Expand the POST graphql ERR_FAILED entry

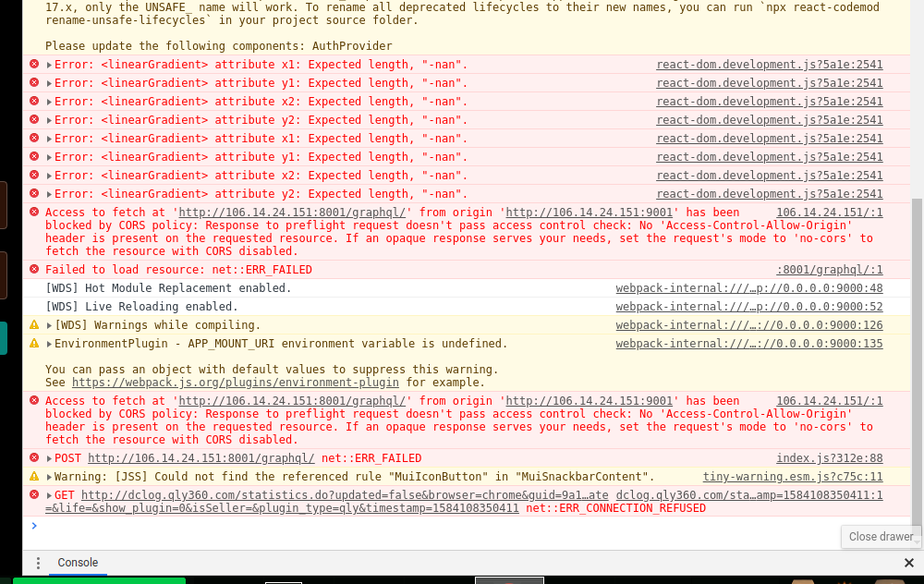50,458
